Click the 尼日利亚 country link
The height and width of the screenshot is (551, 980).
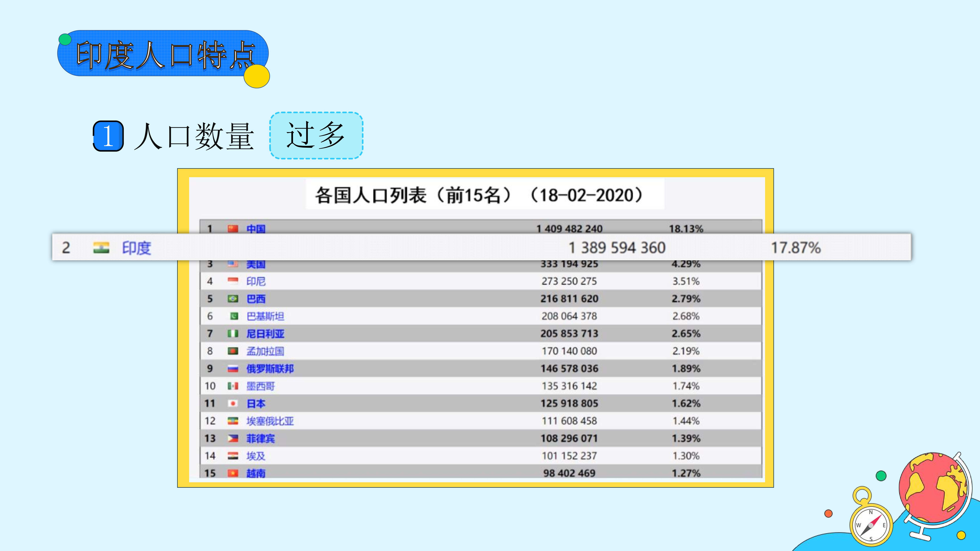pyautogui.click(x=265, y=334)
